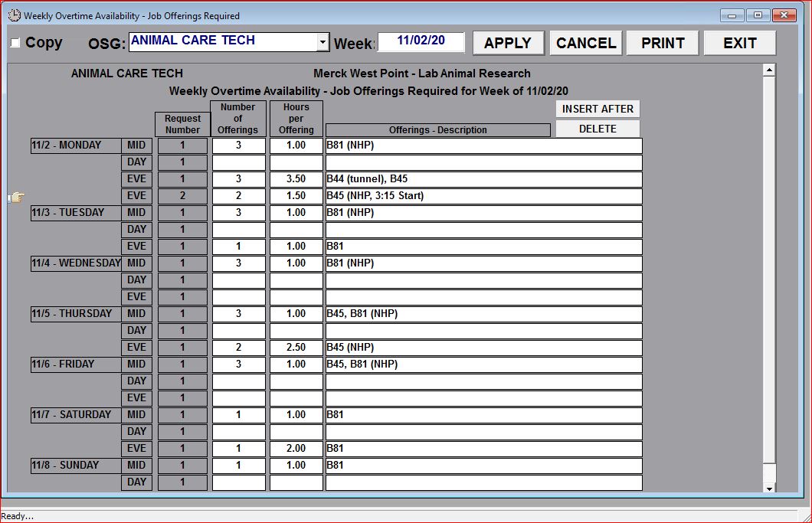
Task: Click the Week date field
Action: pyautogui.click(x=421, y=42)
